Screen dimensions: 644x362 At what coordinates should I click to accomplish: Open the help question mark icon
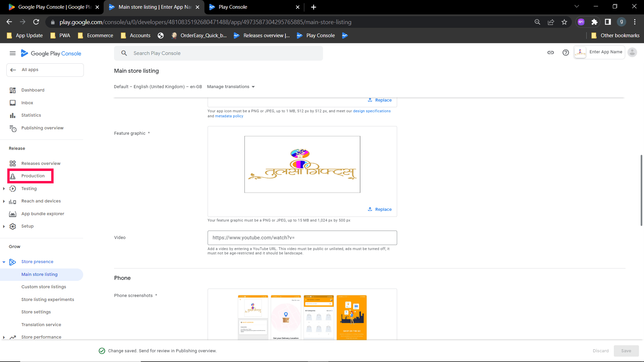(566, 53)
